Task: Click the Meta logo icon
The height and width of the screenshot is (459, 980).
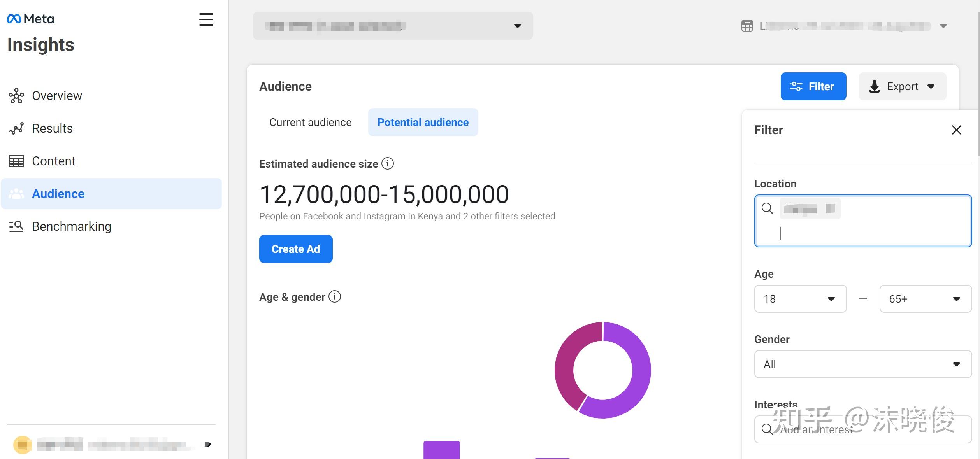Action: [x=14, y=19]
